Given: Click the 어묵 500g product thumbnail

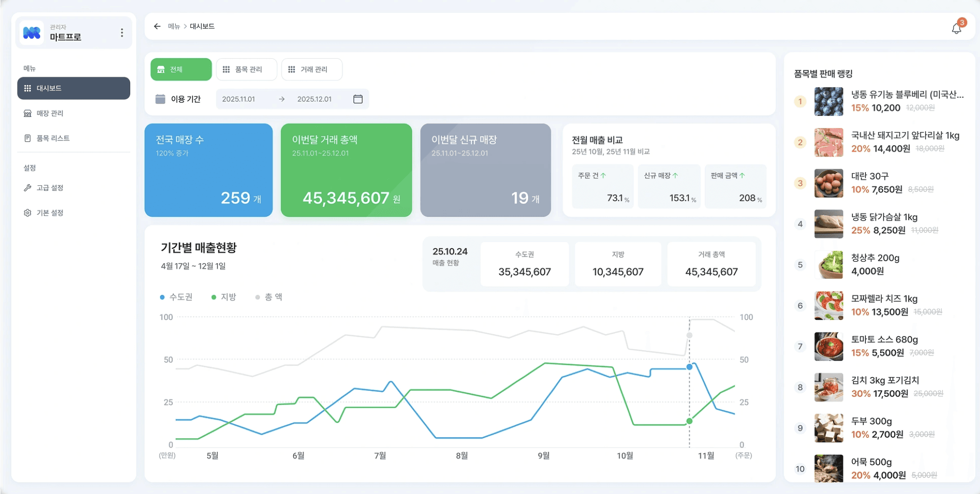Looking at the screenshot, I should point(829,469).
